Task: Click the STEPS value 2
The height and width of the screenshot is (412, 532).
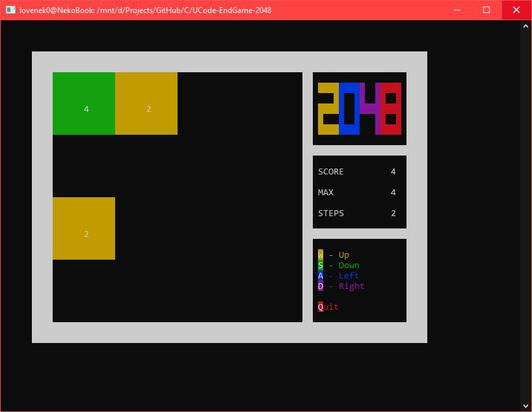Action: tap(393, 213)
